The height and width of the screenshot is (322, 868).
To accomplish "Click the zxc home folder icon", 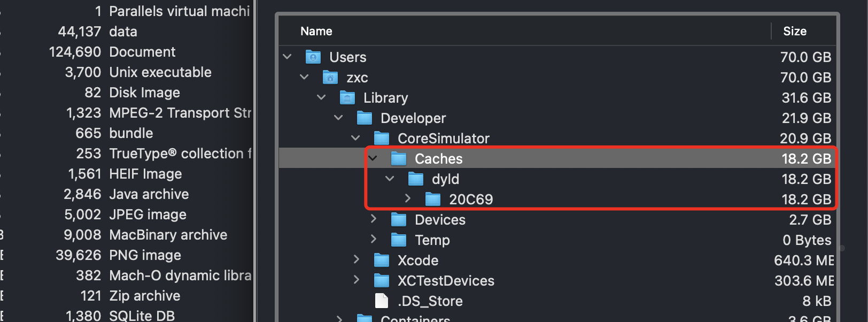I will pyautogui.click(x=330, y=77).
